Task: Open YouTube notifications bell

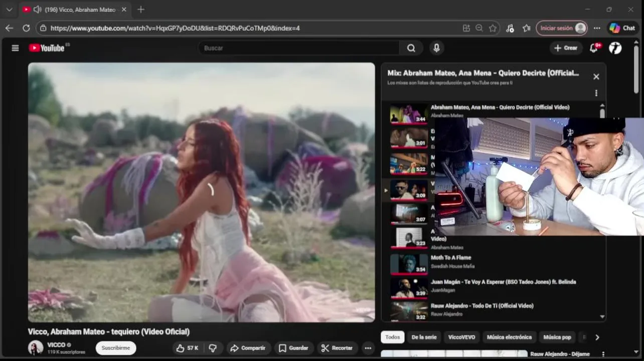Action: 594,48
